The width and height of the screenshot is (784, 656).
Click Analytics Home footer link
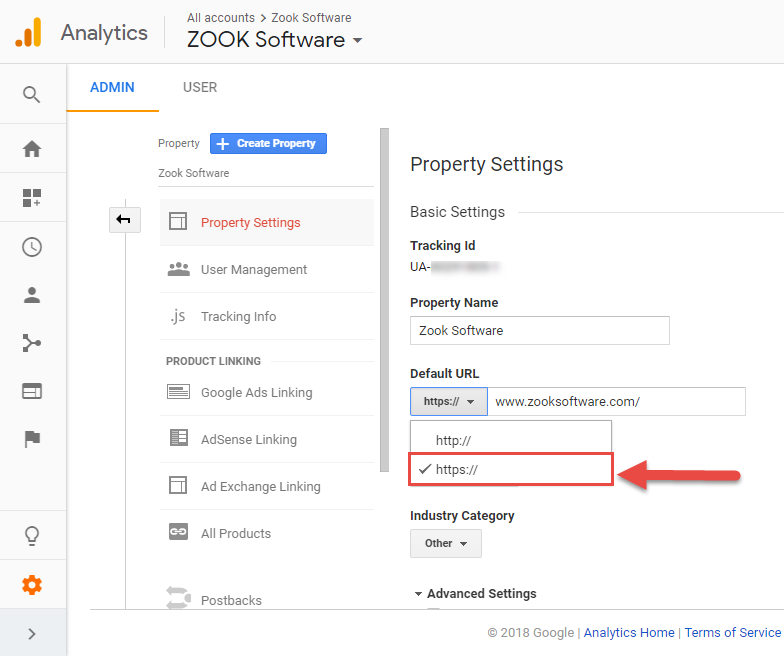click(629, 632)
